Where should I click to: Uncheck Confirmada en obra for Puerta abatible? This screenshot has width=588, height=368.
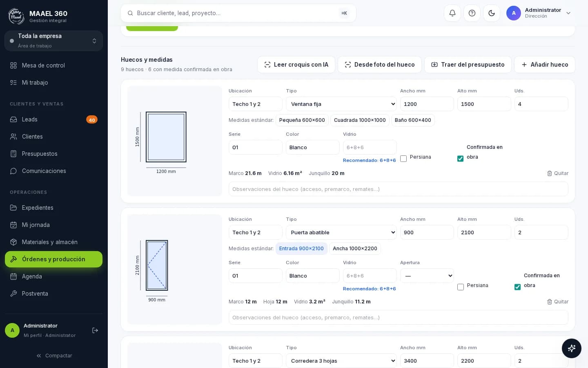click(518, 287)
